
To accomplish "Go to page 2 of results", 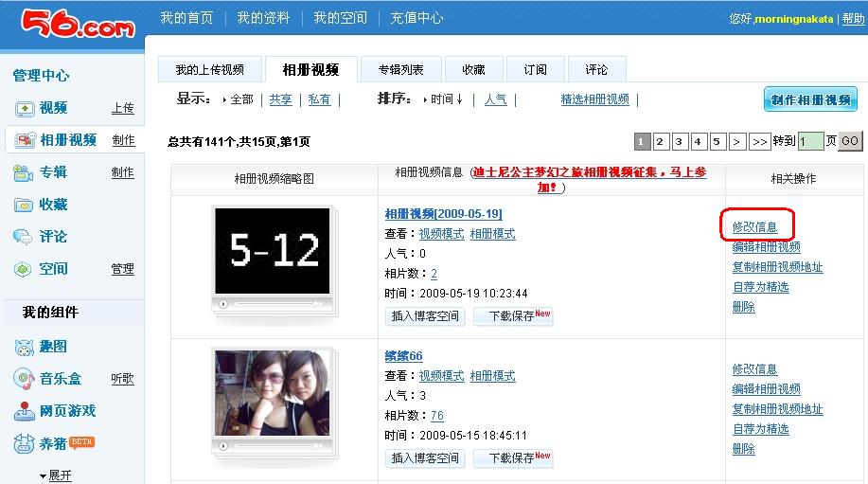I will [661, 141].
